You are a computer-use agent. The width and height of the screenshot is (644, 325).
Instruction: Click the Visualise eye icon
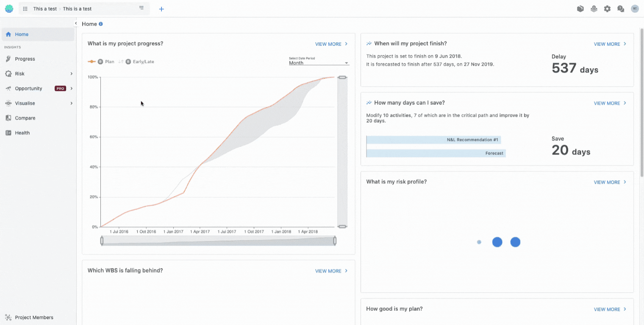pos(8,104)
